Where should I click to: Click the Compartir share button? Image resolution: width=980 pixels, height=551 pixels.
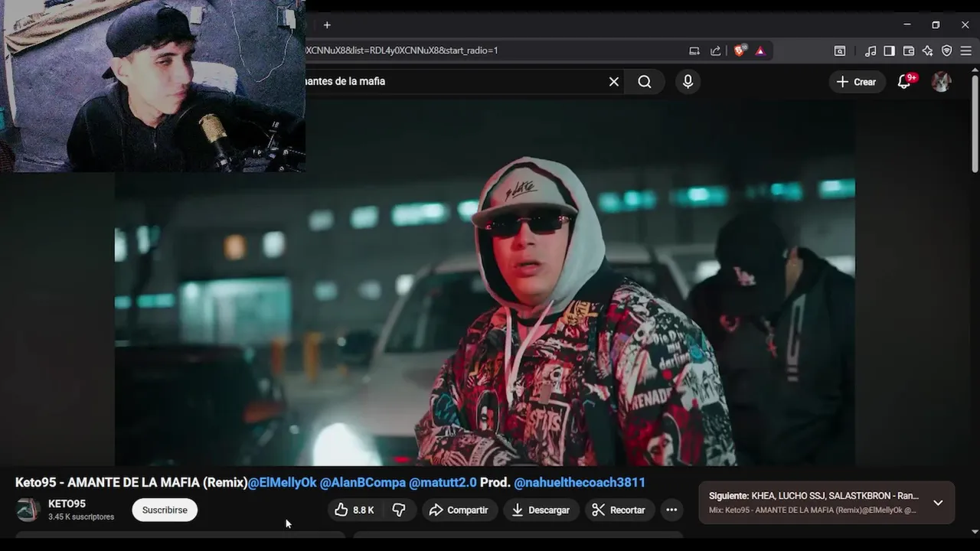[459, 510]
